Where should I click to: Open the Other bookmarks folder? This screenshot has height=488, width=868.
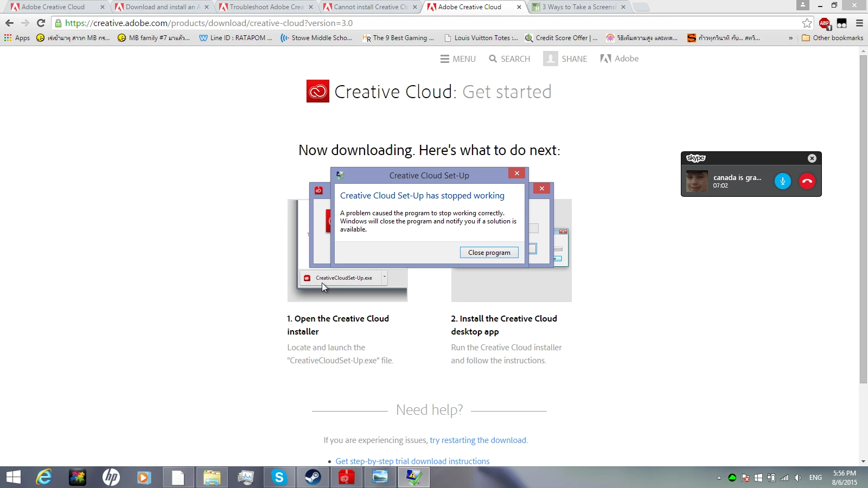(x=832, y=38)
